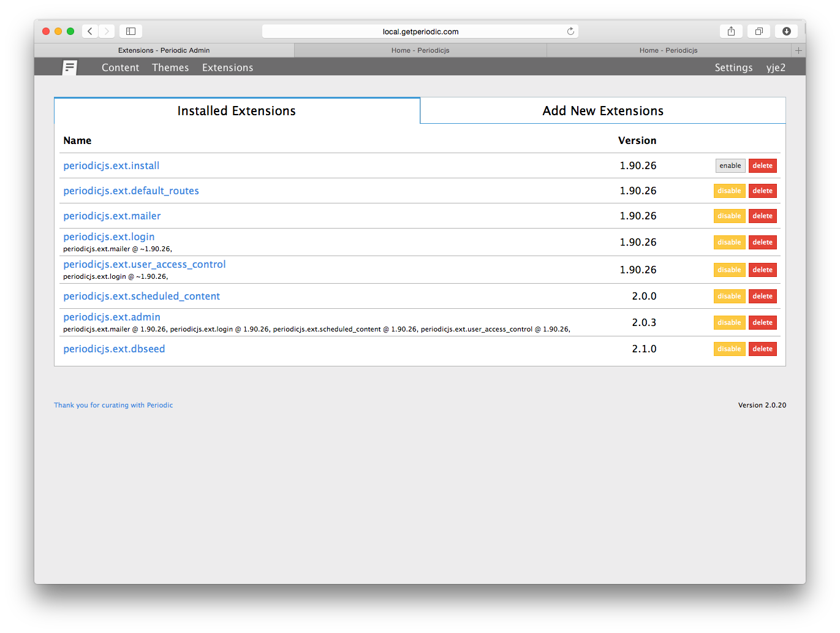
Task: Open a new tab with the plus icon
Action: tap(798, 50)
